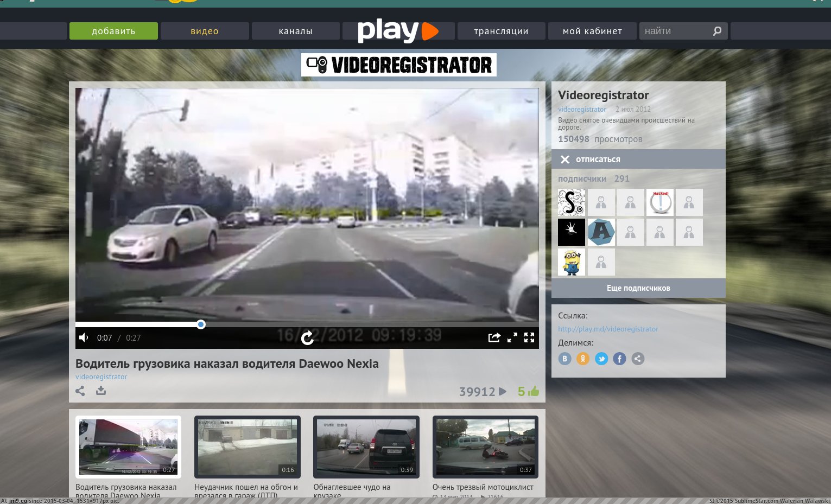
Task: Open the трансляции menu item
Action: click(501, 31)
